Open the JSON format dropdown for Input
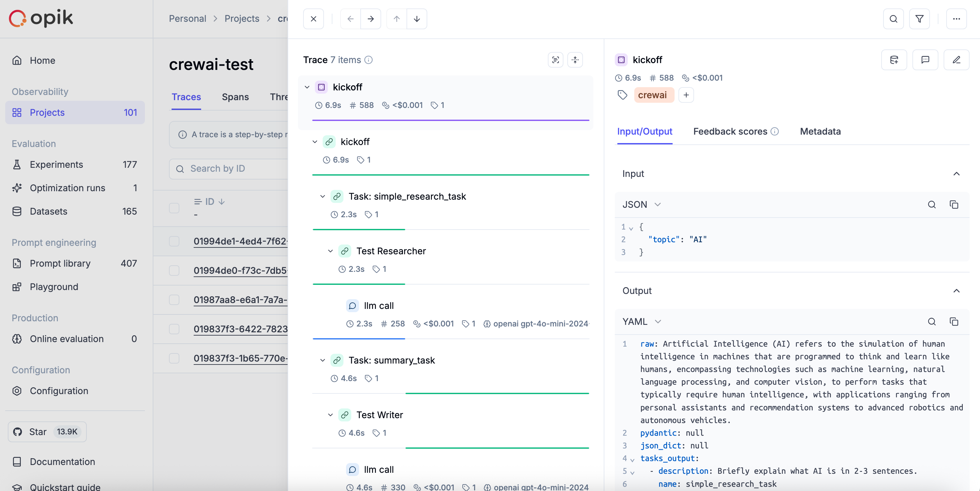 coord(641,205)
